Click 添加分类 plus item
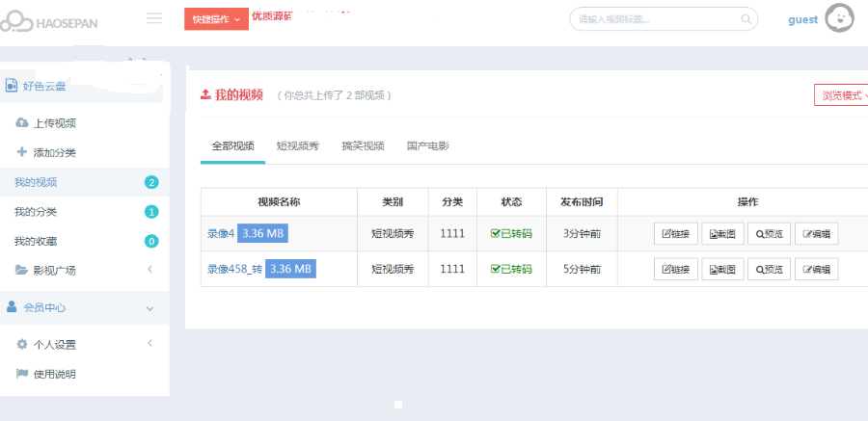This screenshot has width=868, height=421. (54, 152)
